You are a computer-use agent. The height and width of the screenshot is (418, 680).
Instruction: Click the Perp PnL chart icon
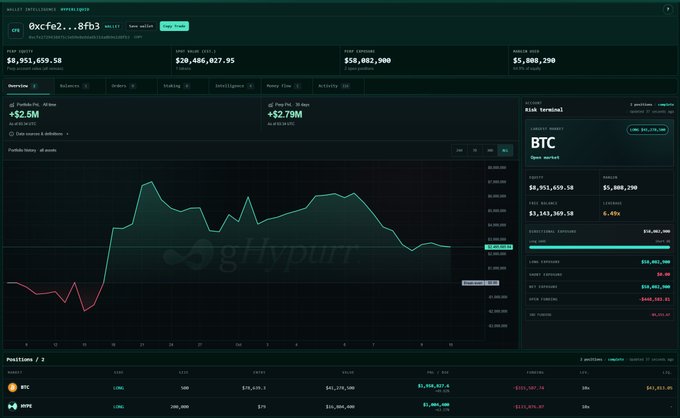coord(270,104)
